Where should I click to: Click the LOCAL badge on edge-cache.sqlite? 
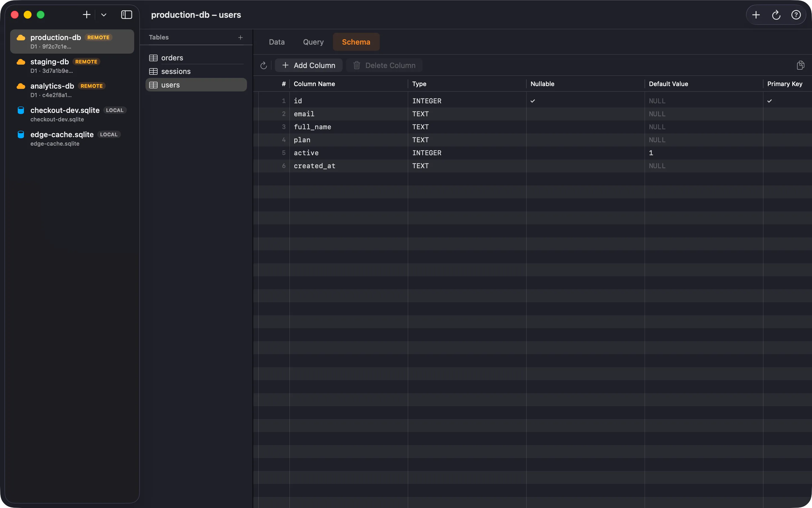coord(109,134)
